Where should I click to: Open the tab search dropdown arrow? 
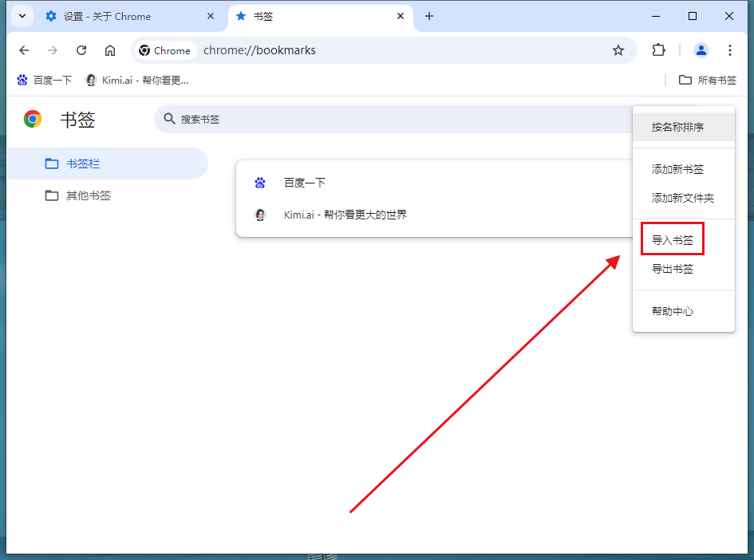click(22, 16)
